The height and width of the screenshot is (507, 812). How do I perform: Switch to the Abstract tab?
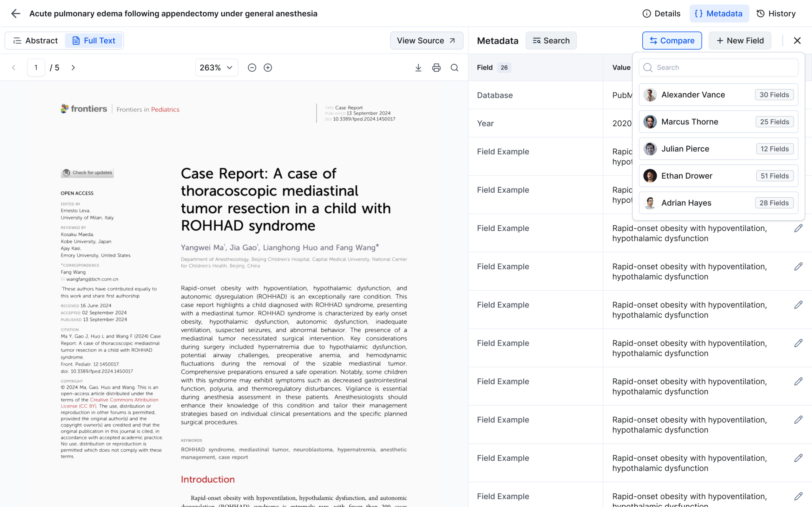click(36, 41)
